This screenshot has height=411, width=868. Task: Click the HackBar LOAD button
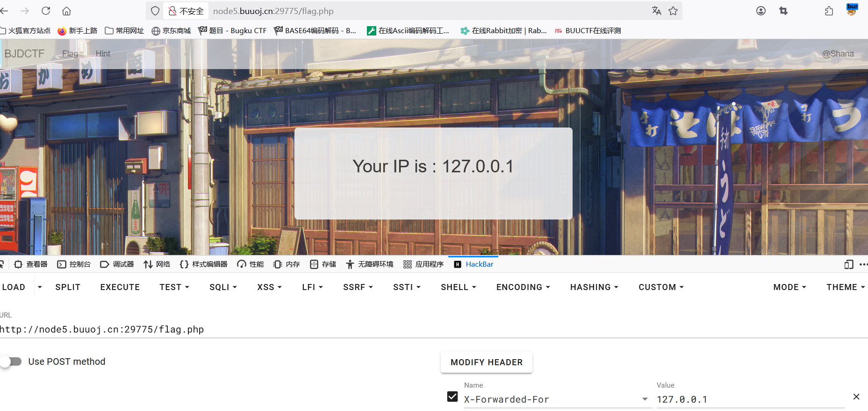[14, 287]
